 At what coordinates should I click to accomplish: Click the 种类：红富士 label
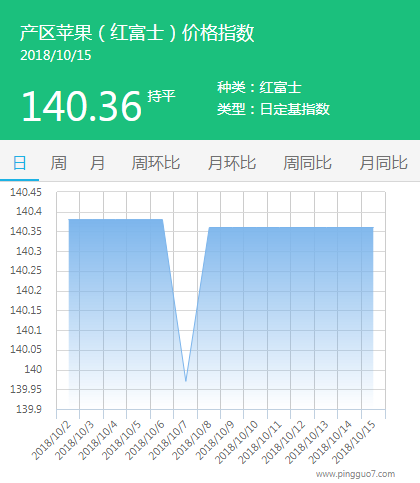tap(259, 88)
